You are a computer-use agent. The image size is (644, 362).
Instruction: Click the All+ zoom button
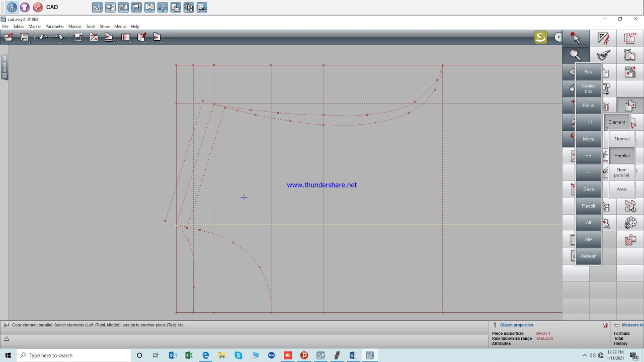588,239
